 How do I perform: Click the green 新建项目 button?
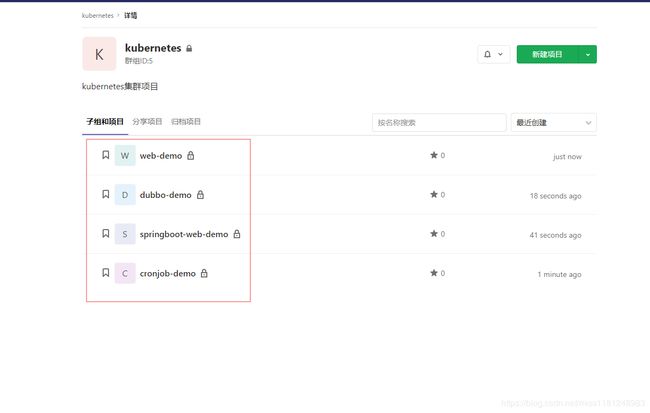[547, 54]
